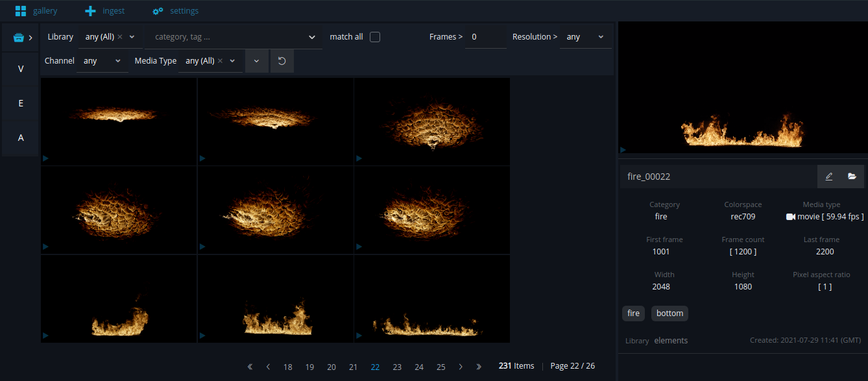Switch to the ingest tab
Viewport: 868px width, 381px height.
click(104, 11)
